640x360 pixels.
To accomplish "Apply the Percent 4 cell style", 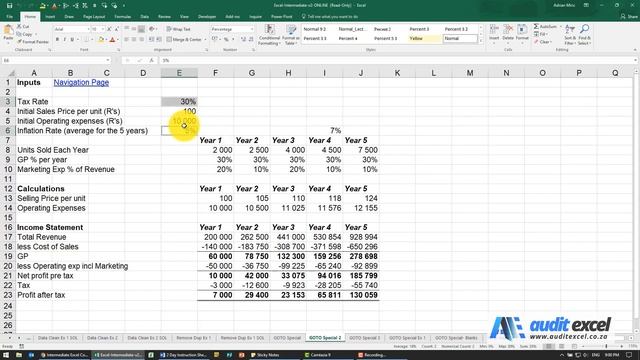I will (353, 38).
